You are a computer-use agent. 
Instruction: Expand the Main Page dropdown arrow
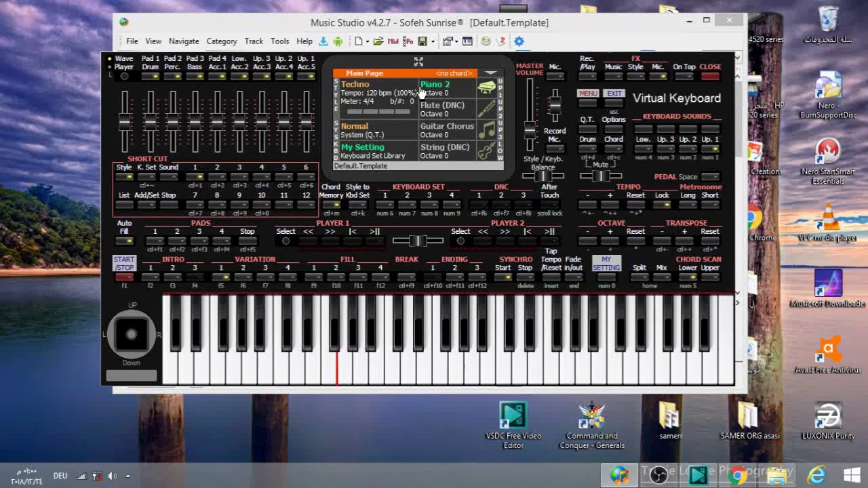tap(490, 73)
